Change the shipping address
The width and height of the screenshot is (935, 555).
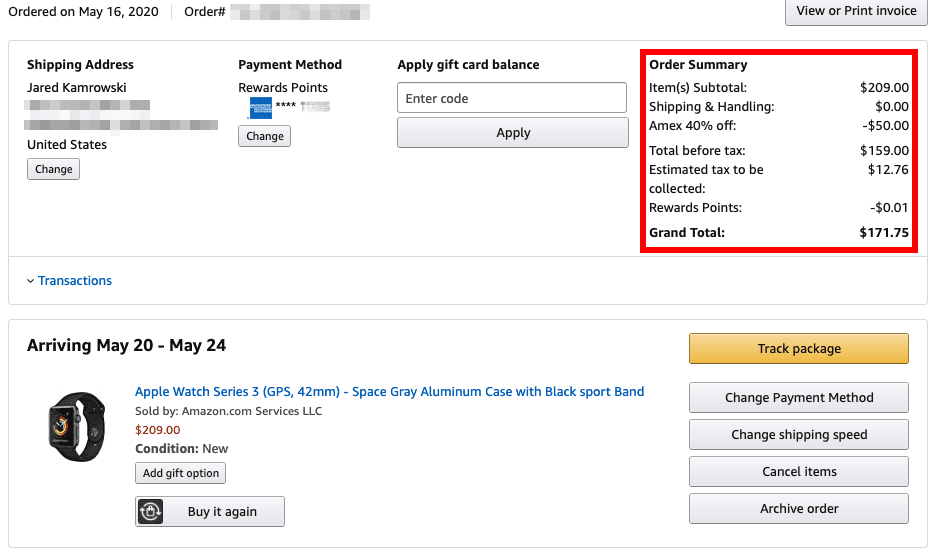click(x=53, y=169)
